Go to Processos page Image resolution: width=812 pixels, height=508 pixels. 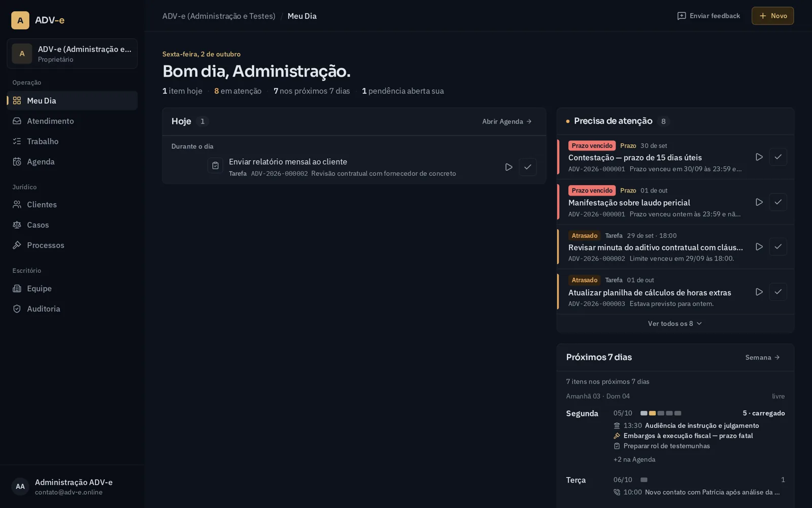pyautogui.click(x=72, y=245)
